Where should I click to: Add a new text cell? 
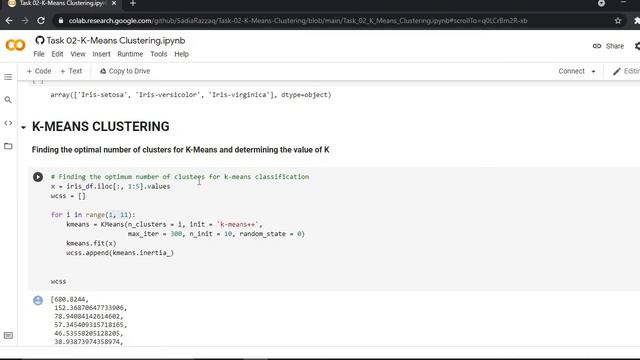click(71, 71)
